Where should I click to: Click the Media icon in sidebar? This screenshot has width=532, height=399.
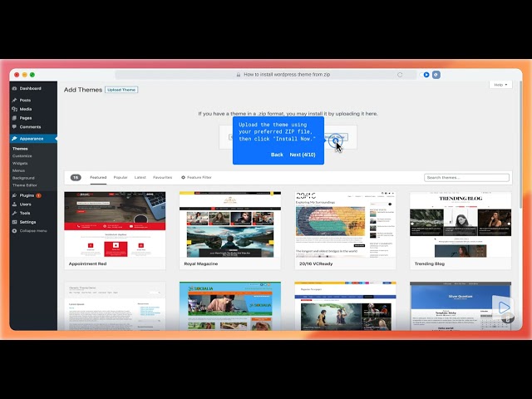pyautogui.click(x=14, y=109)
